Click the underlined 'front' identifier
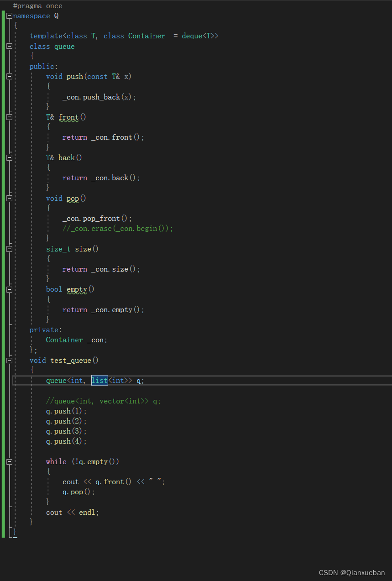Image resolution: width=392 pixels, height=581 pixels. (x=68, y=117)
